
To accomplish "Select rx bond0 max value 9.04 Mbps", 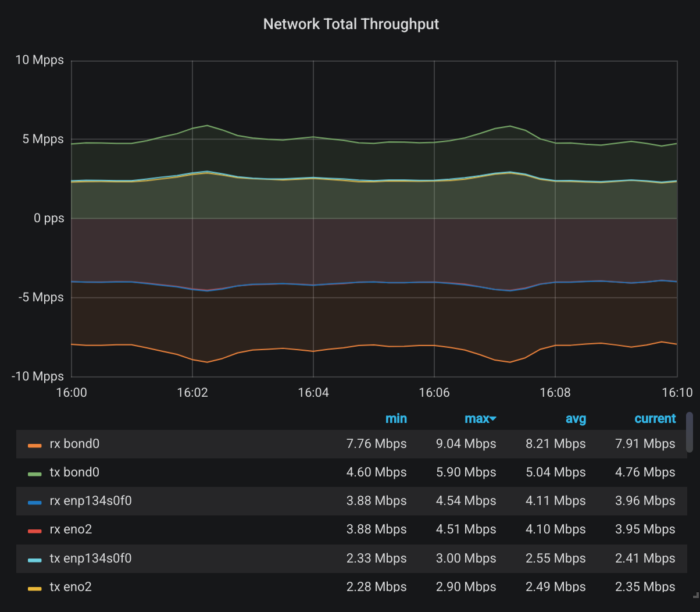I will tap(466, 444).
